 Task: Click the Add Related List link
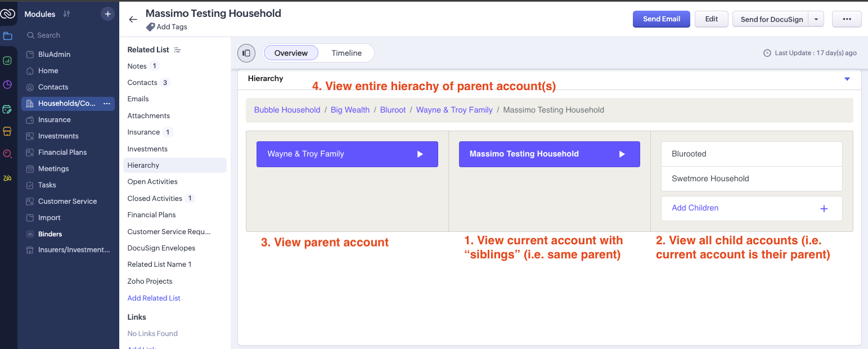click(x=154, y=298)
